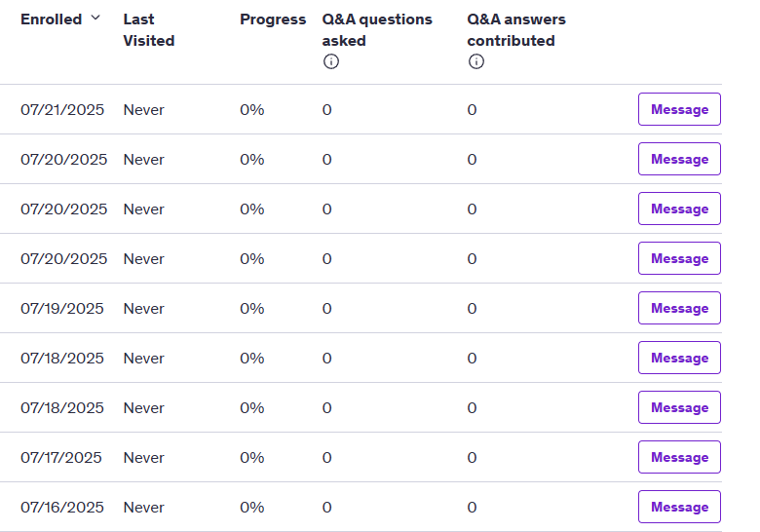Click the Last Visited column header

pyautogui.click(x=148, y=30)
